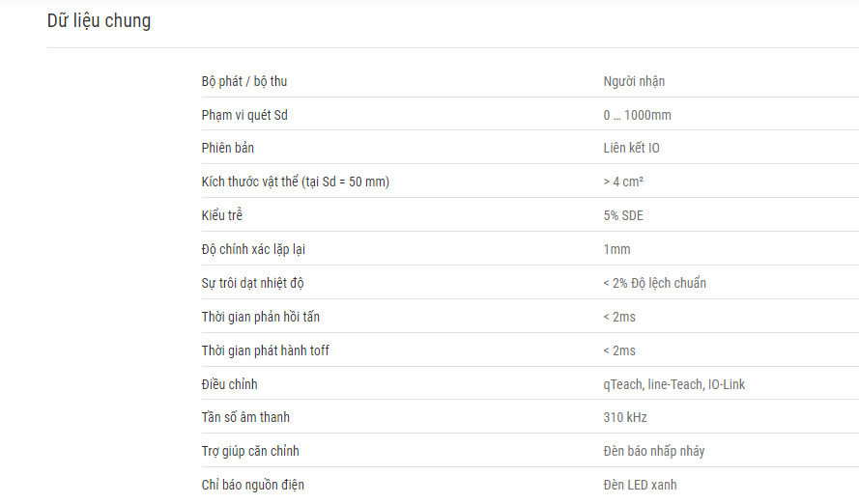Screen dimensions: 859x504
Task: Click the "Thời gian phát hành toff" label
Action: tap(265, 350)
